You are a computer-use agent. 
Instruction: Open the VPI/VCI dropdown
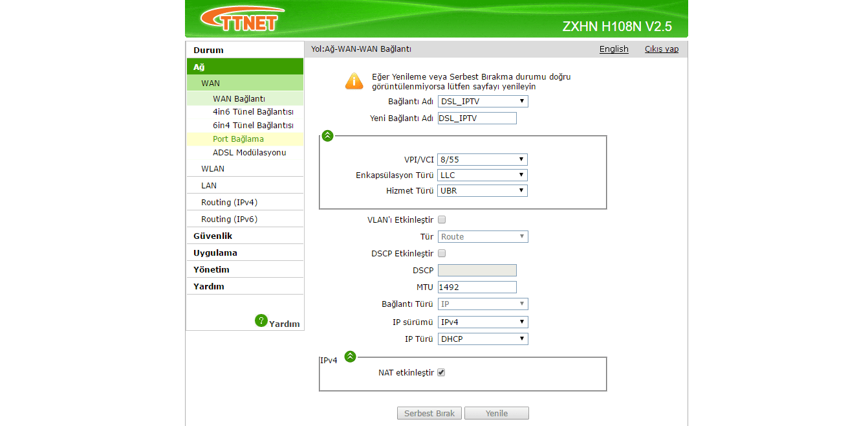pyautogui.click(x=483, y=160)
